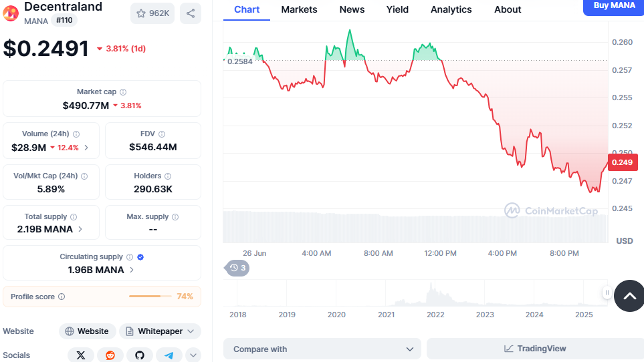Switch to the News tab
Screen dimensions: 644x362
tap(352, 9)
